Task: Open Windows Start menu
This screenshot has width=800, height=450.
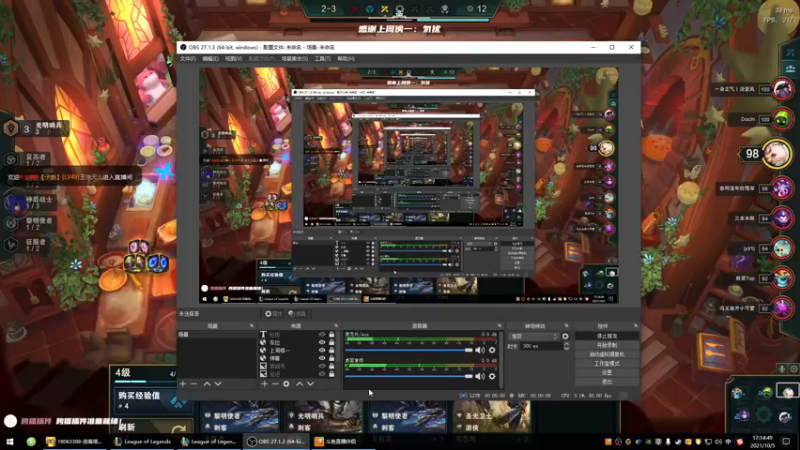Action: (x=10, y=441)
